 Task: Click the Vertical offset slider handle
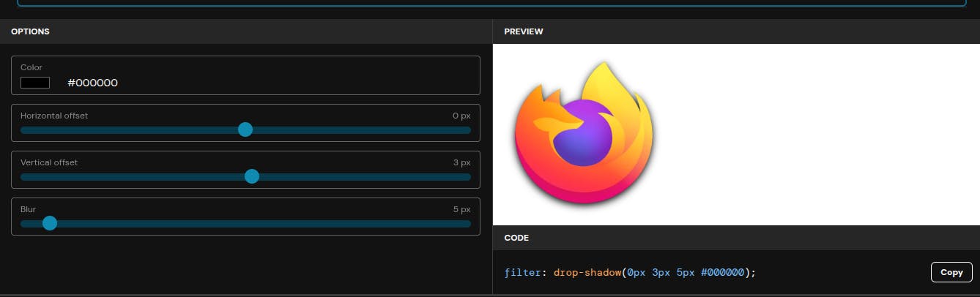click(x=252, y=176)
